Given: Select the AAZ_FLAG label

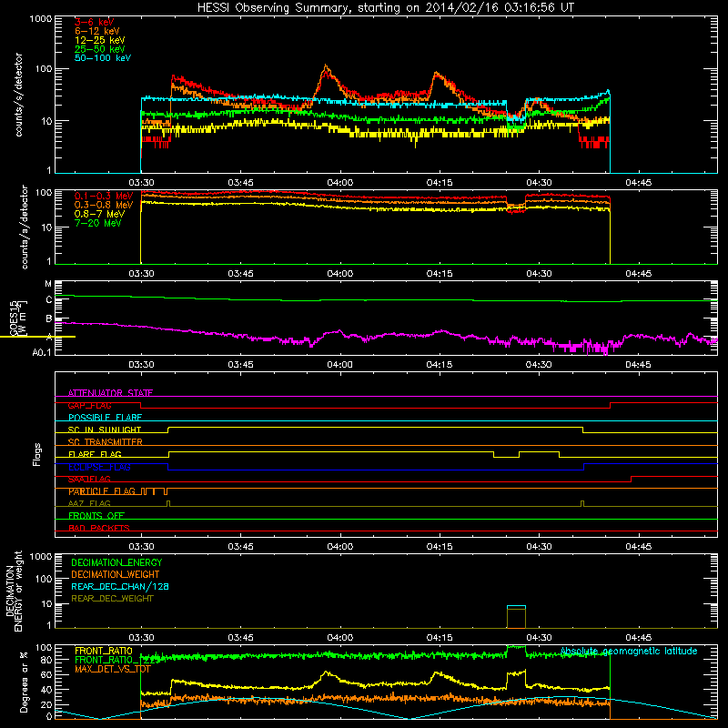Looking at the screenshot, I should [x=89, y=503].
